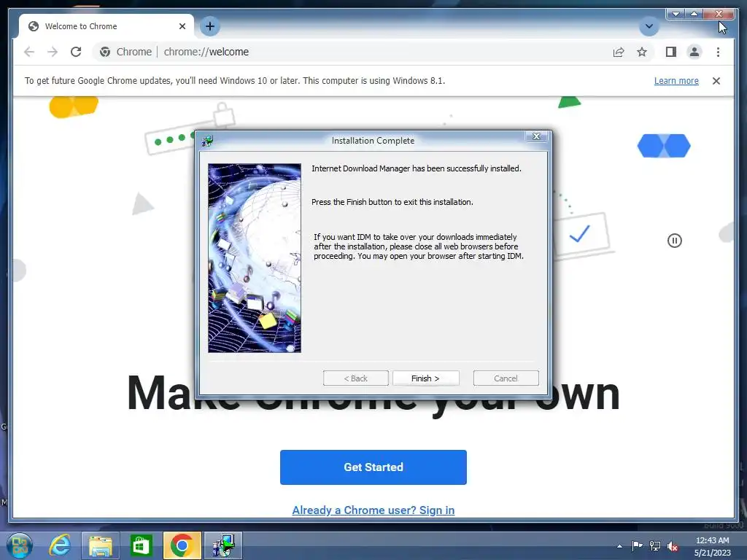
Task: Click the IDM icon in the dialog title bar
Action: (x=207, y=141)
